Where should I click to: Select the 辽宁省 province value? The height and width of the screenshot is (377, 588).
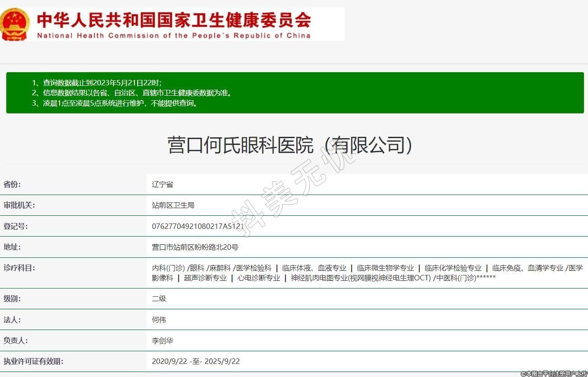click(x=162, y=184)
